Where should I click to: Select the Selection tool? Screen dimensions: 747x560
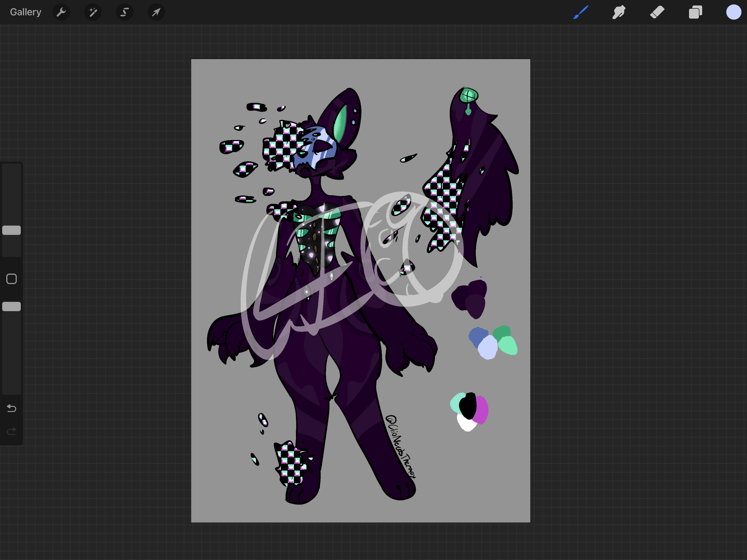click(x=124, y=12)
